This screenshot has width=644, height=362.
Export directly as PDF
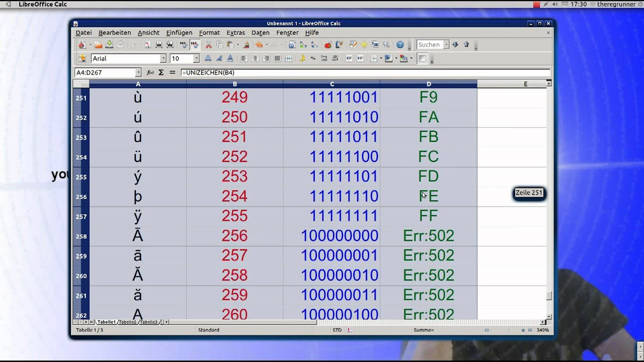point(147,45)
